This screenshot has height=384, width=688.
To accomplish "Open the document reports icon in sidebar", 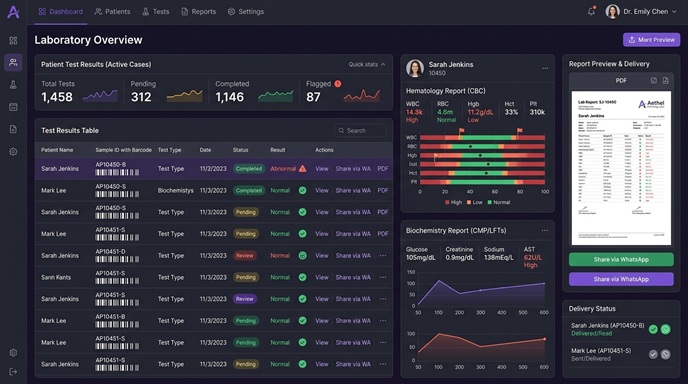I will point(13,129).
